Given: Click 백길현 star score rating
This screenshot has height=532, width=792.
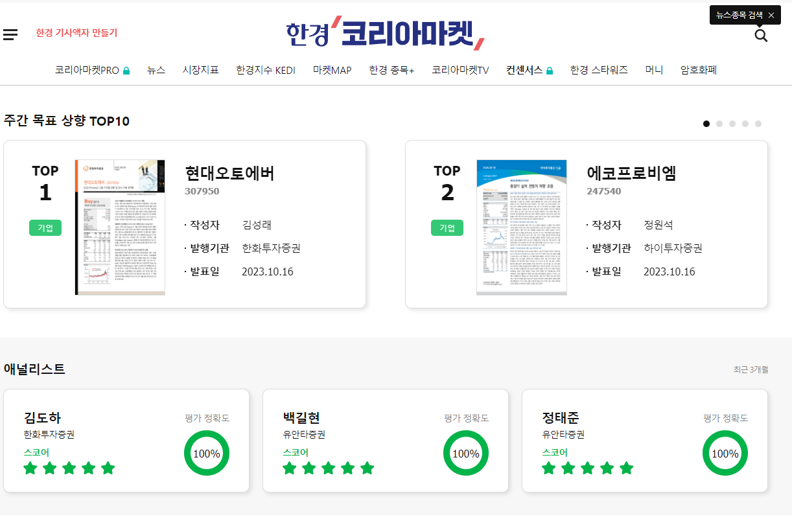Looking at the screenshot, I should [x=329, y=468].
